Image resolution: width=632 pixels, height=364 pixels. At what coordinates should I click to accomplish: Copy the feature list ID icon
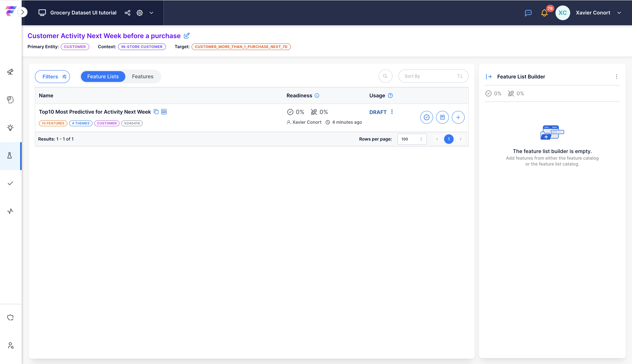tap(164, 112)
